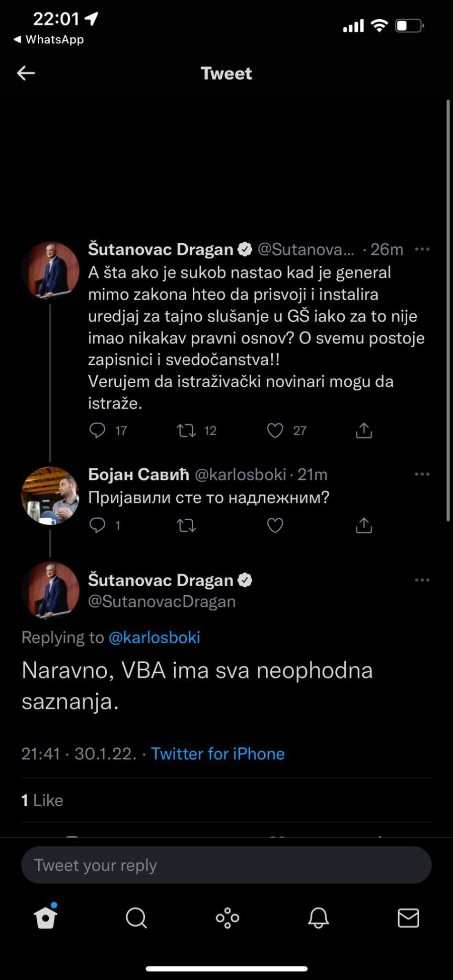The image size is (453, 980).
Task: Select the Search icon in bottom bar
Action: pos(136,918)
